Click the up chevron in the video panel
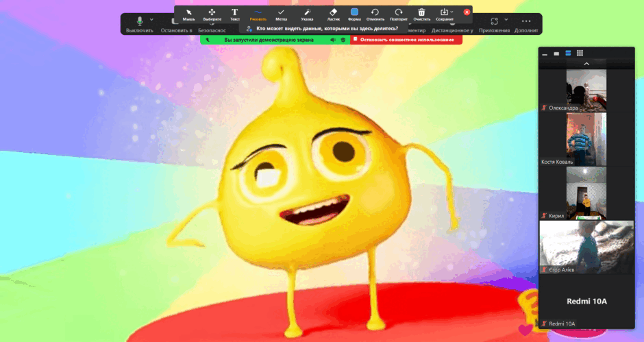The width and height of the screenshot is (644, 342). click(586, 64)
